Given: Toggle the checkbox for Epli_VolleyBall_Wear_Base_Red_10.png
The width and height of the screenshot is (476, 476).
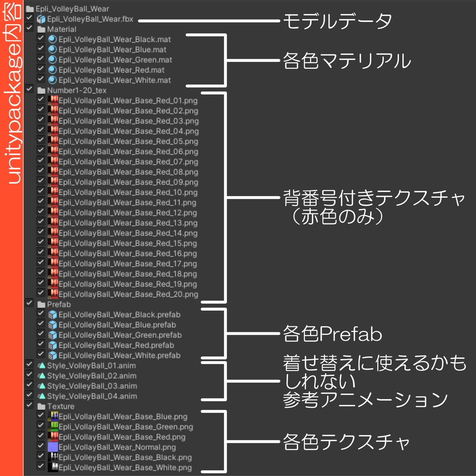Looking at the screenshot, I should coord(41,192).
